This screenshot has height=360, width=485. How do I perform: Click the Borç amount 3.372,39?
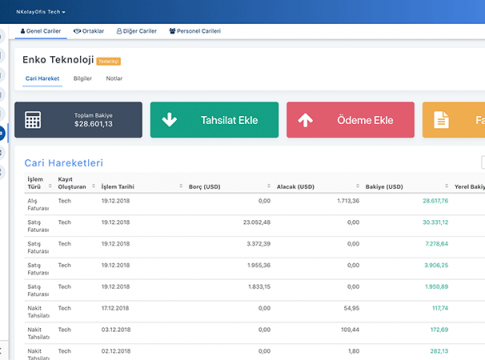[x=258, y=244]
